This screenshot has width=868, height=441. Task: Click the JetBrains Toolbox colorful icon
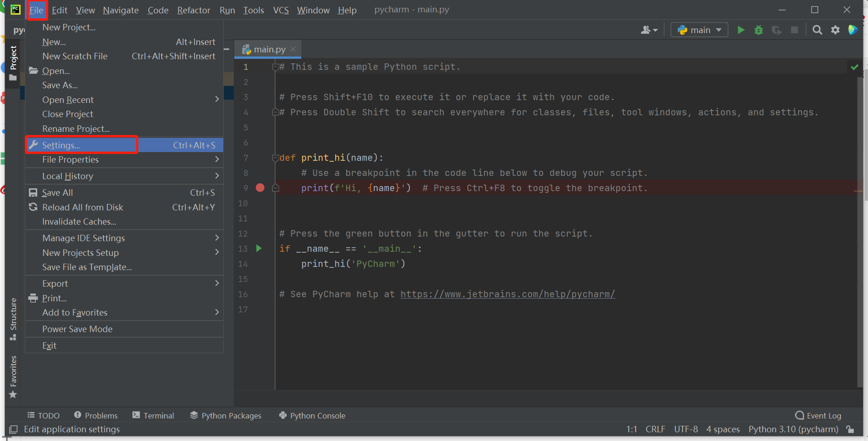pyautogui.click(x=853, y=30)
